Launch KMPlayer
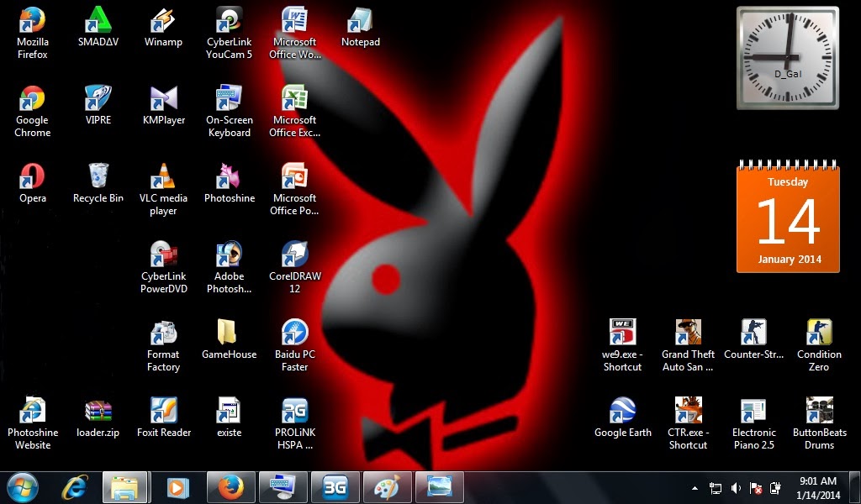Image resolution: width=861 pixels, height=504 pixels. pos(163,99)
